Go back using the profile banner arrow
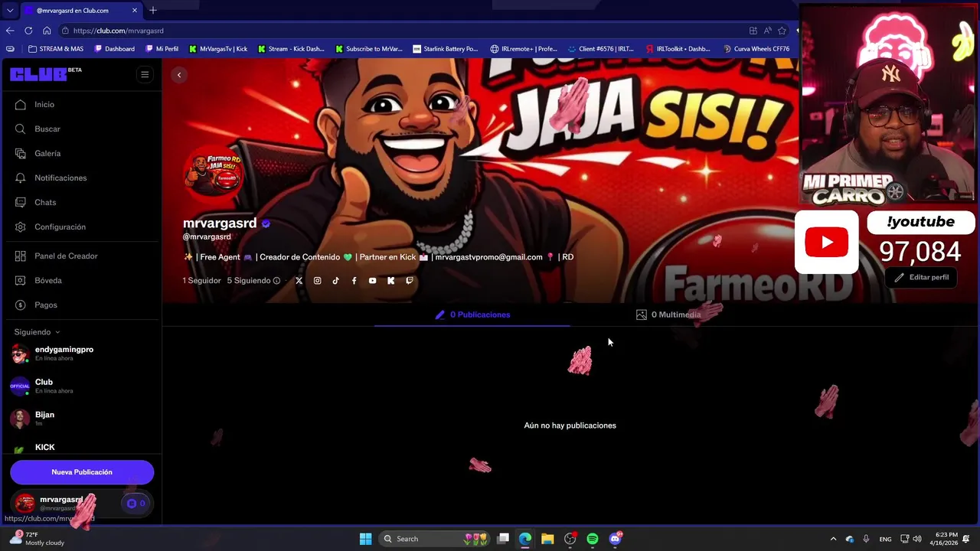The width and height of the screenshot is (980, 551). [x=179, y=75]
